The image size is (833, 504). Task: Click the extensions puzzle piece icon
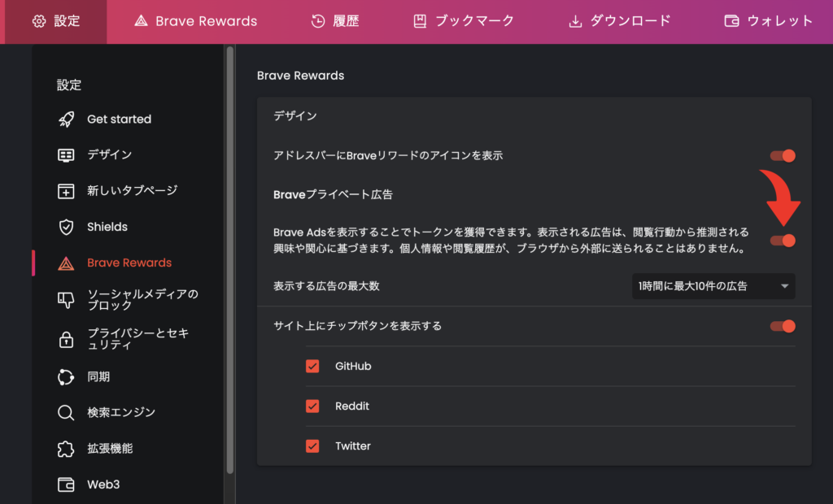click(x=66, y=449)
